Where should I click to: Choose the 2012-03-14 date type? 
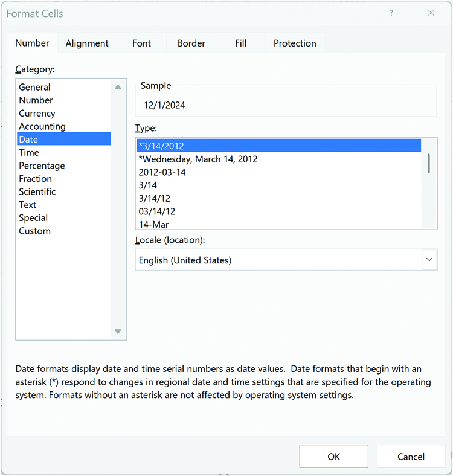278,172
